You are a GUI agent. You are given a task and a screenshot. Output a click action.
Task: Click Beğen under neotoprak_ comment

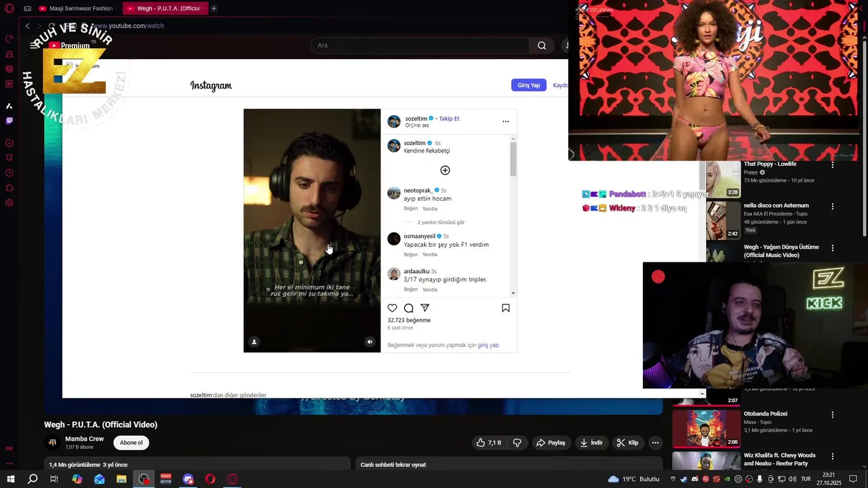tap(410, 209)
